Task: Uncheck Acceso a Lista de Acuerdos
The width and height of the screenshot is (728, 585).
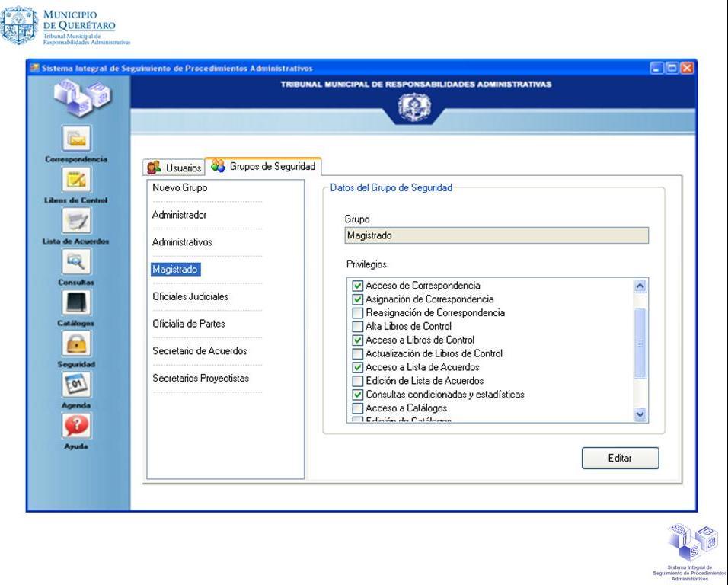Action: pos(357,367)
